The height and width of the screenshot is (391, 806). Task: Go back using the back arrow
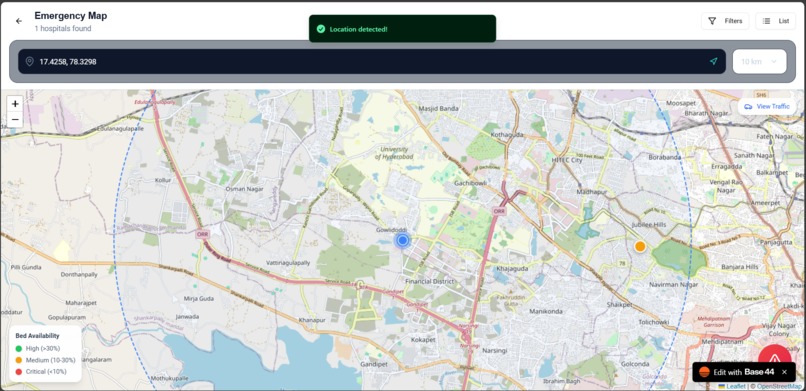tap(19, 21)
